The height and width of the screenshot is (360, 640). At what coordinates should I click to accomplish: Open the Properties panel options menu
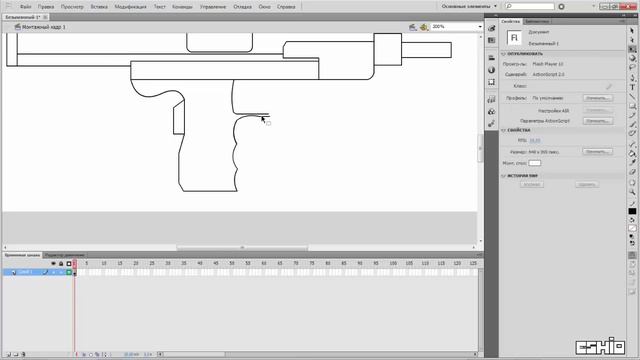(x=622, y=21)
